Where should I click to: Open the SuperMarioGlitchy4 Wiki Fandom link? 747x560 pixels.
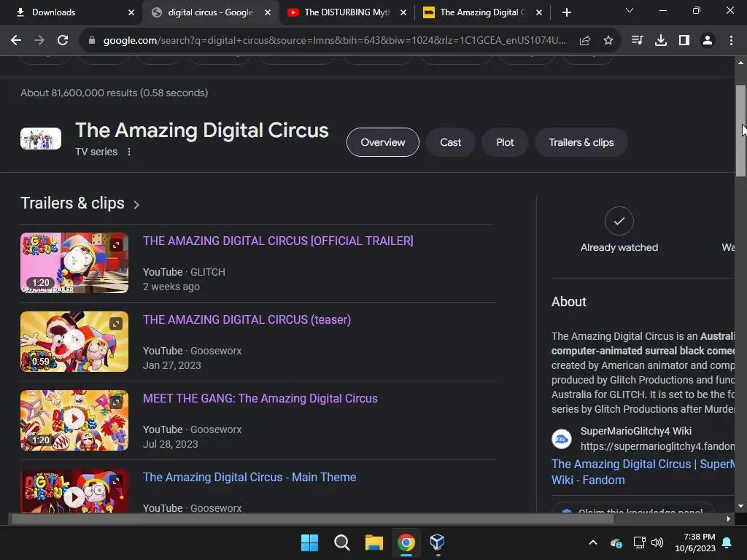(x=643, y=472)
